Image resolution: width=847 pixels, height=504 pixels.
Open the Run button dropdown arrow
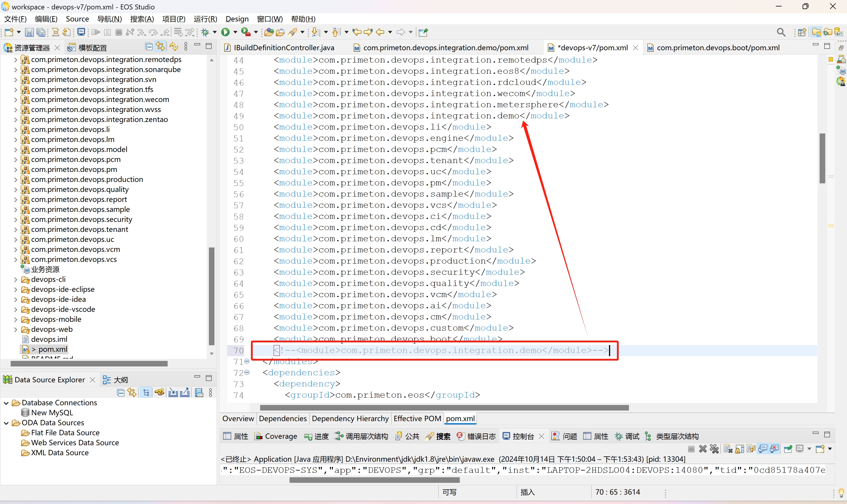[235, 32]
